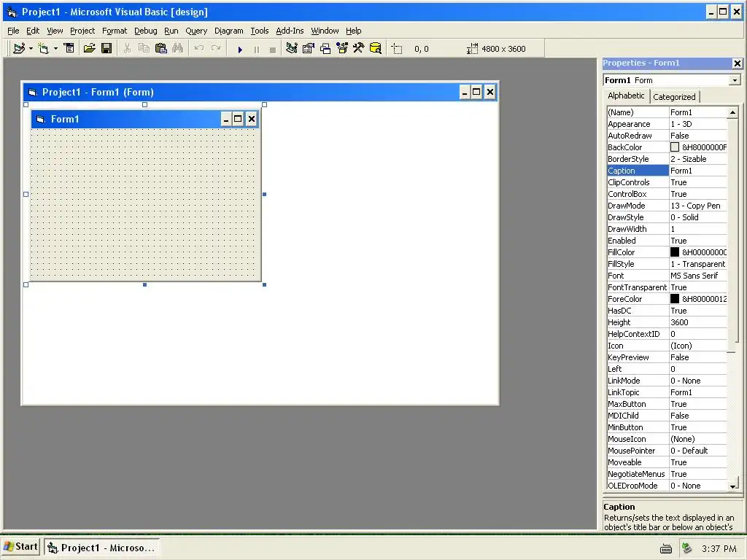This screenshot has width=747, height=560.
Task: Click the Find binoculars icon
Action: click(x=178, y=48)
